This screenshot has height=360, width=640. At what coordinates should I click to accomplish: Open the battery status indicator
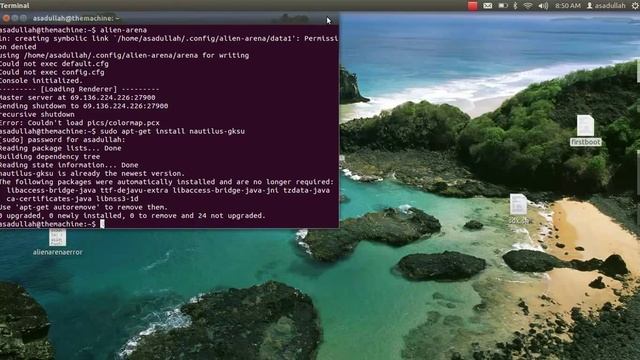502,6
